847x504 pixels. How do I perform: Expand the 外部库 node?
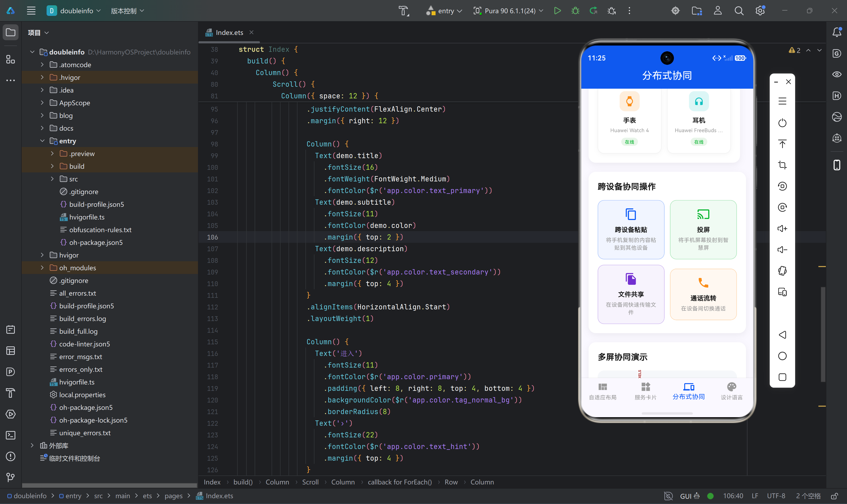[x=32, y=445]
